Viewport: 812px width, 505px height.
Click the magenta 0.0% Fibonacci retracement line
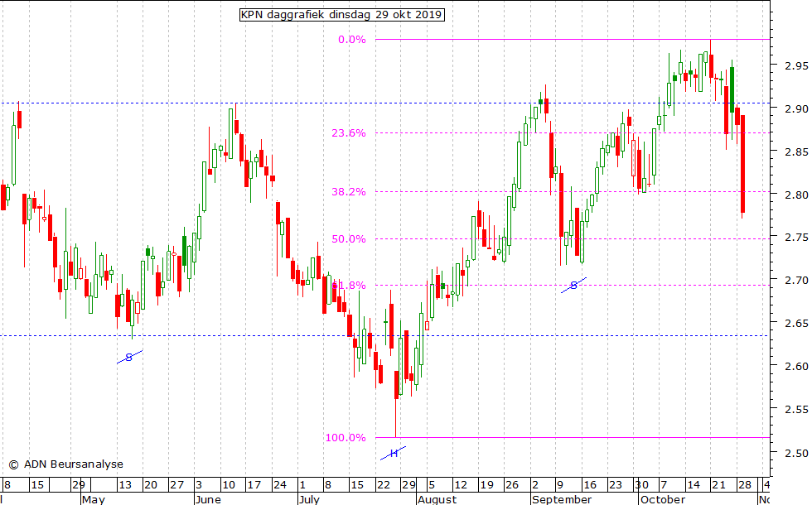(x=573, y=40)
